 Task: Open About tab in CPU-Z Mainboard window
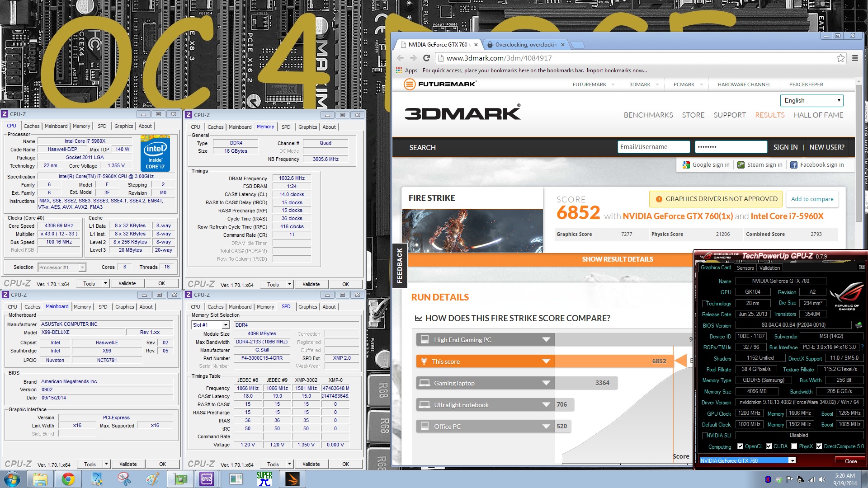(x=146, y=307)
